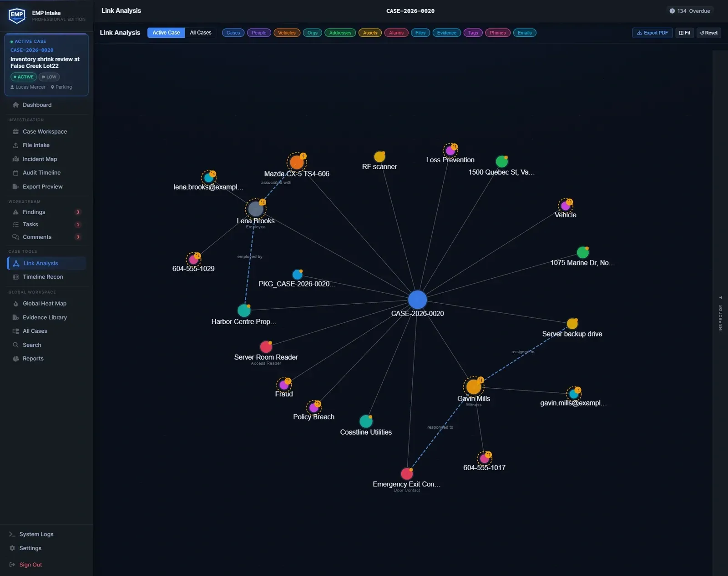
Task: Toggle the Cases filter chip
Action: 233,33
